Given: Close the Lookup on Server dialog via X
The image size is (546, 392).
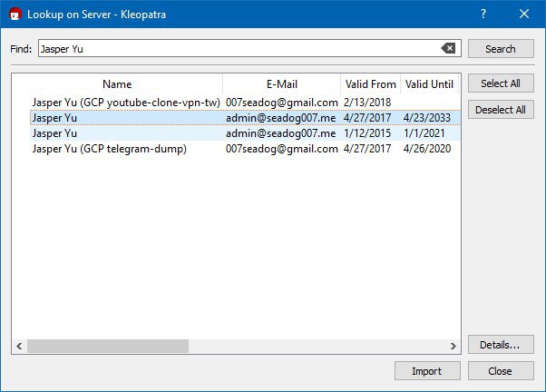Looking at the screenshot, I should [524, 14].
